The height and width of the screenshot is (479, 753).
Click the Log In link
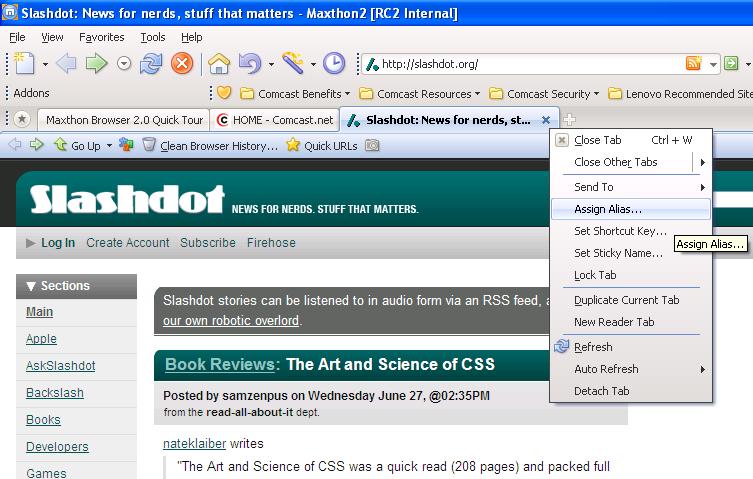pos(58,243)
